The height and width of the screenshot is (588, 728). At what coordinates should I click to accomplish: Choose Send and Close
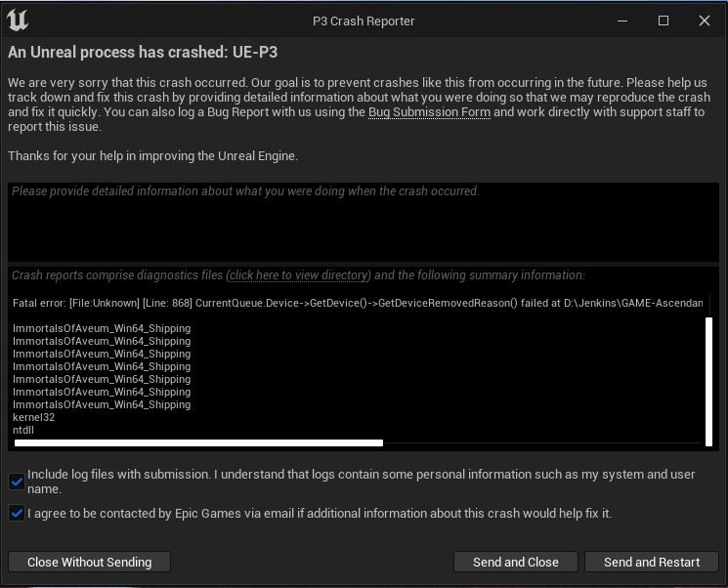coord(515,562)
